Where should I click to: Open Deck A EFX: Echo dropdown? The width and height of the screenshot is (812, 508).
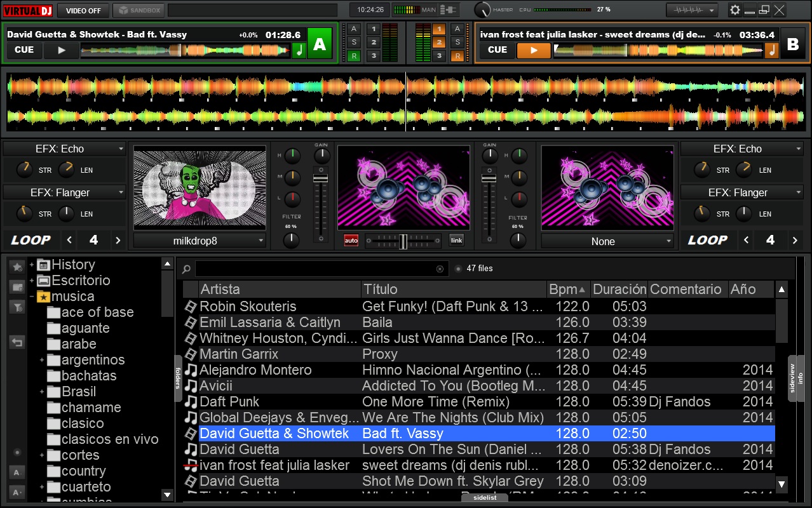65,149
